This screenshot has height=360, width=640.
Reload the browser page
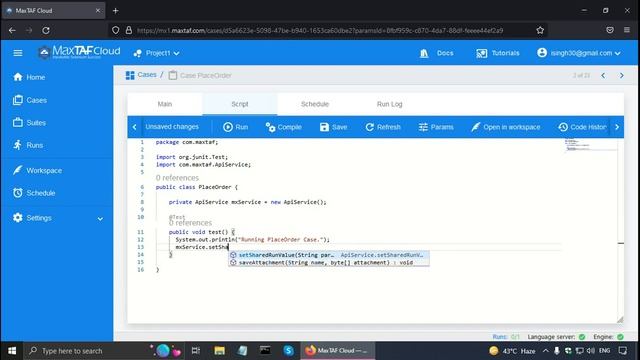(46, 30)
